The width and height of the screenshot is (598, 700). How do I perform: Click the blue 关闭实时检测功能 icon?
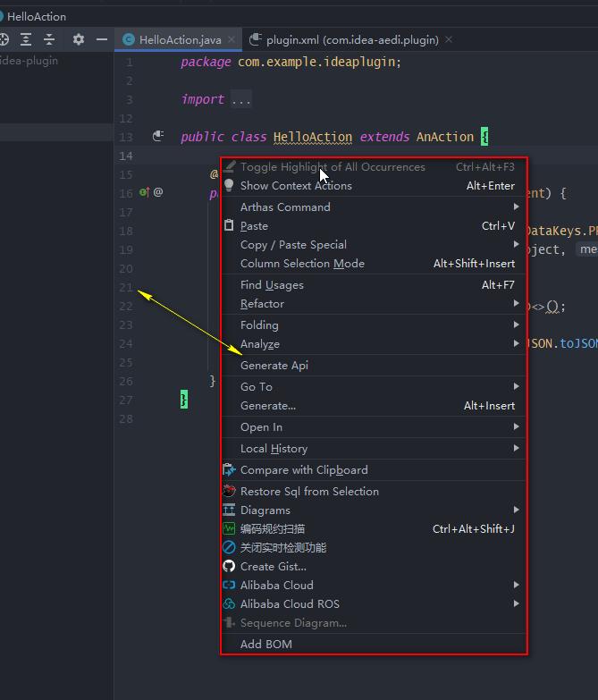point(229,547)
